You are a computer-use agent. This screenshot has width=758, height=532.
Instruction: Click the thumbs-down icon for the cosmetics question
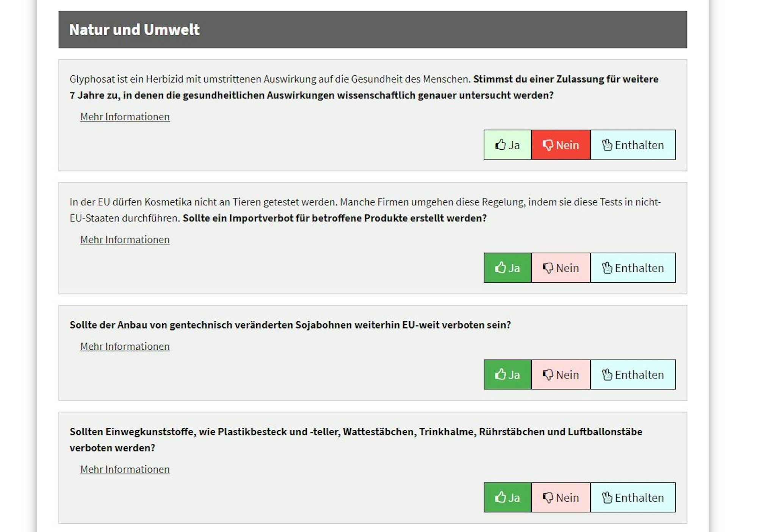pyautogui.click(x=548, y=268)
